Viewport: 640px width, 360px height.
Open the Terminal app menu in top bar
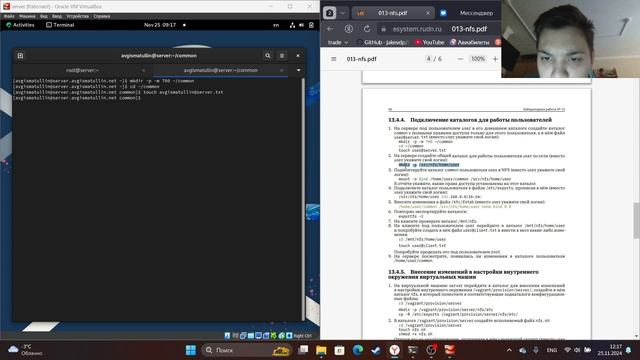coord(60,25)
